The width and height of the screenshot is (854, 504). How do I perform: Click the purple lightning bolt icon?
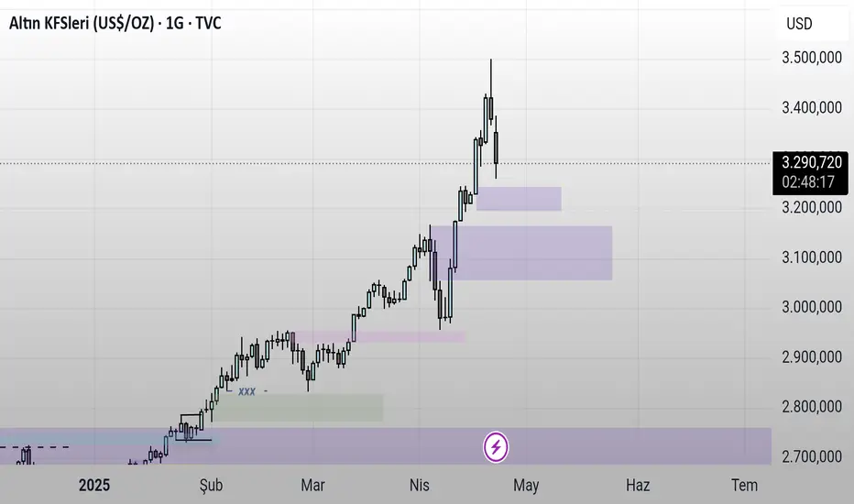pyautogui.click(x=497, y=446)
